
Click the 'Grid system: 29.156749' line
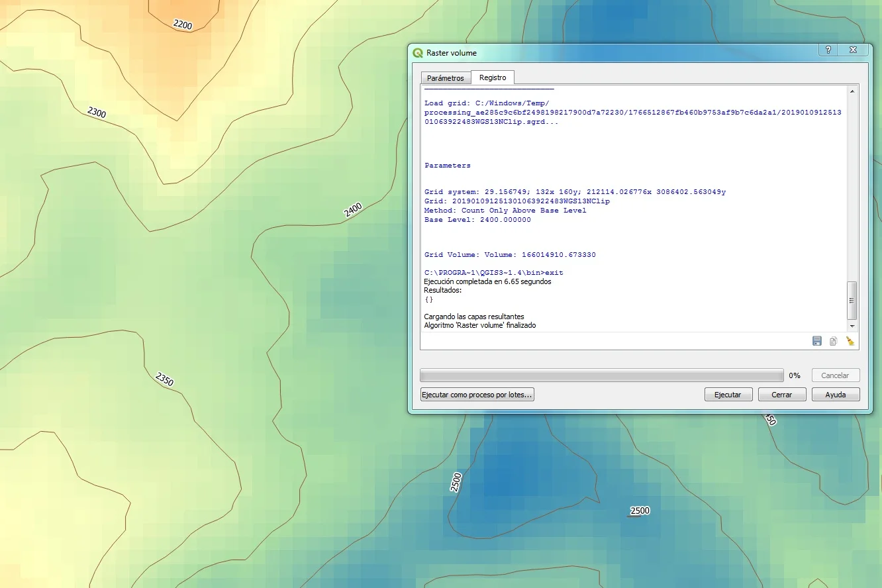[575, 192]
